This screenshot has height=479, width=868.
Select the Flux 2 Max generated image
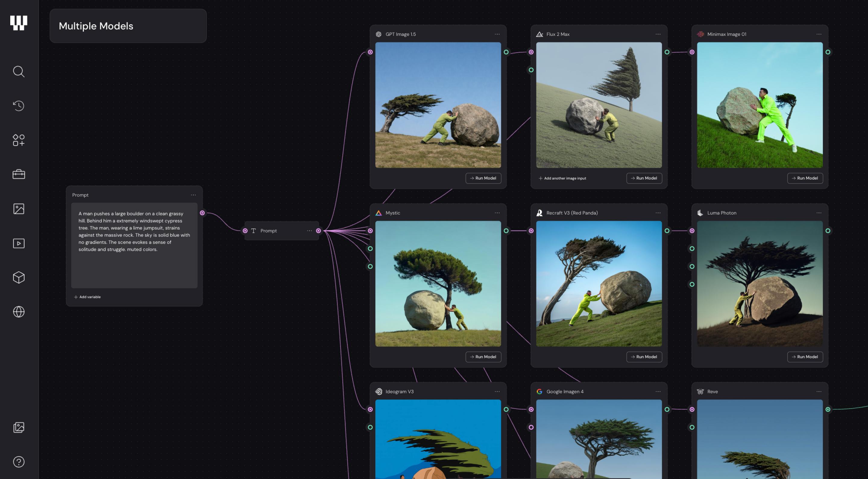click(x=599, y=105)
